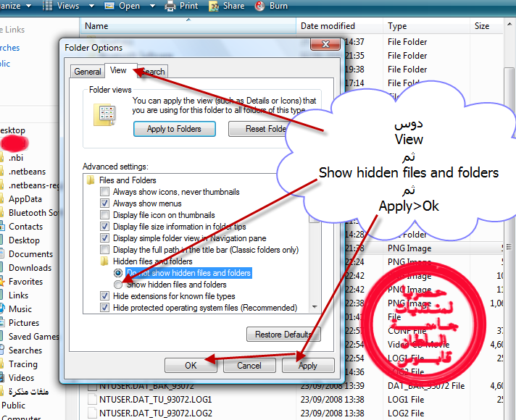Select Searches in the folder tree

[25, 350]
